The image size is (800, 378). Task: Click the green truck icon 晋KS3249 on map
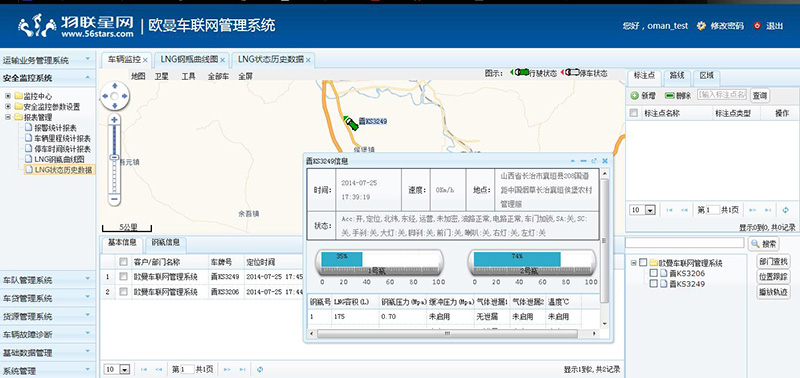pos(351,123)
